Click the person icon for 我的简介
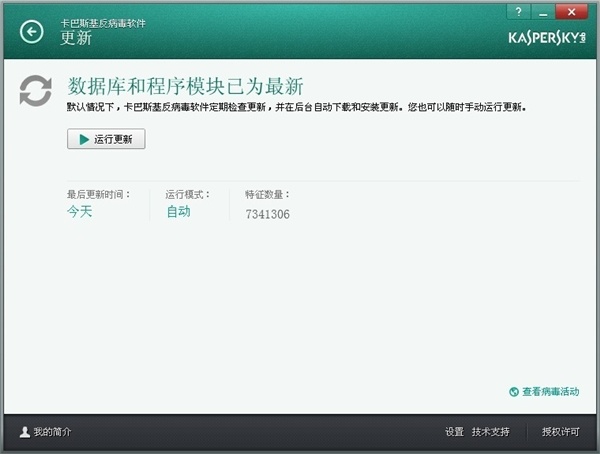The width and height of the screenshot is (600, 454). coord(24,432)
